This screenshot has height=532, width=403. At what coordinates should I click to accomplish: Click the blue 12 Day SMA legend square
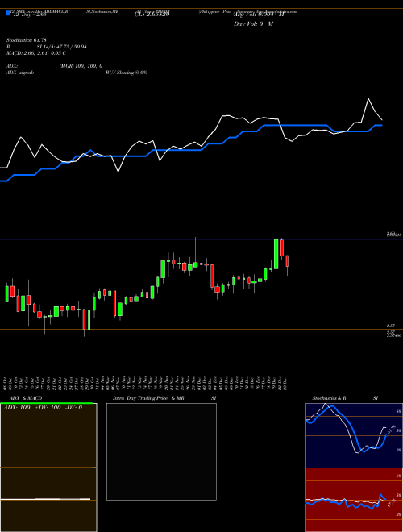click(9, 13)
